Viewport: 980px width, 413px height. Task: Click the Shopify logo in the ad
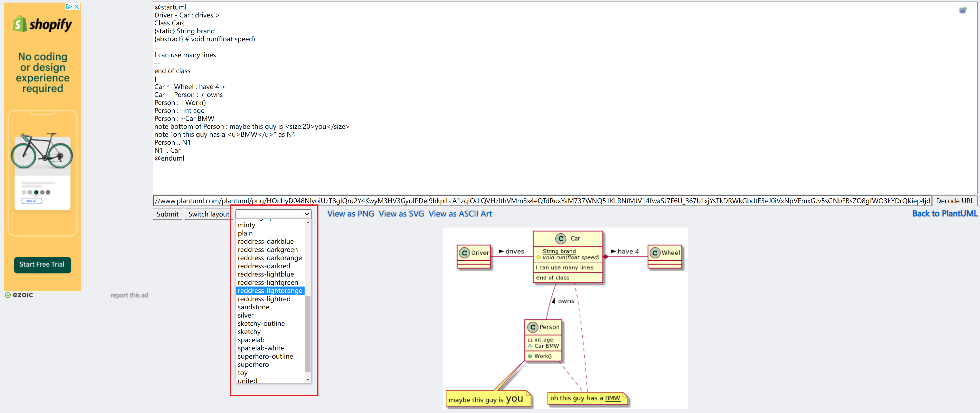pos(42,24)
